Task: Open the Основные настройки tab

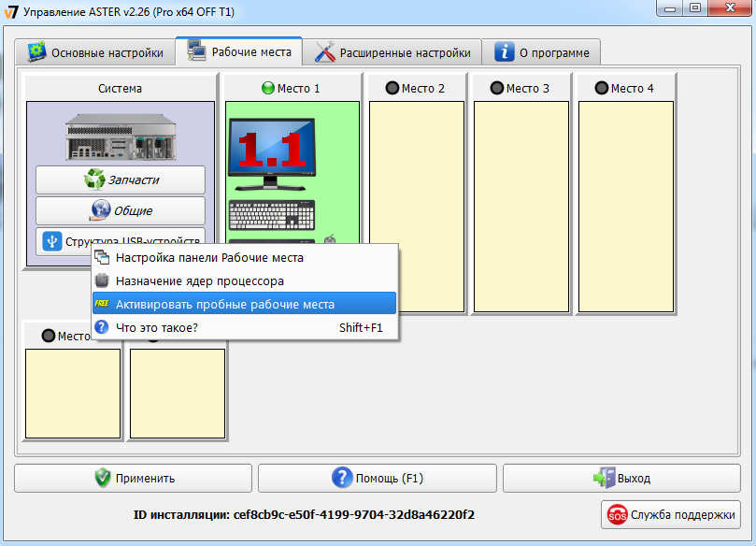Action: point(96,52)
